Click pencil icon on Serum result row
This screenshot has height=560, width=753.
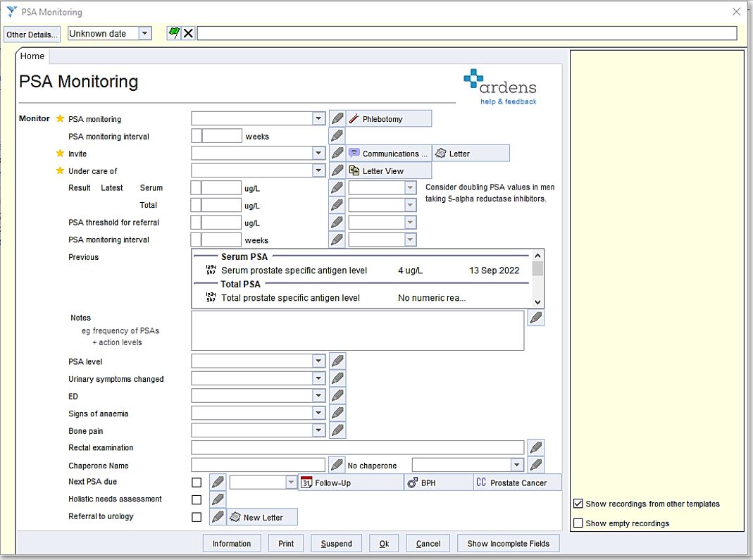click(x=337, y=188)
